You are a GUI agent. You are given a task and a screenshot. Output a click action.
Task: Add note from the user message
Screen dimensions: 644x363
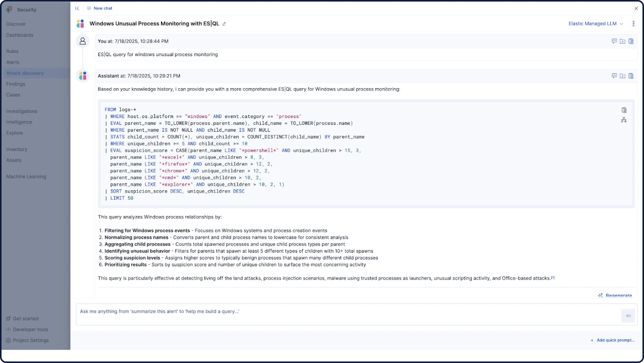(x=614, y=41)
